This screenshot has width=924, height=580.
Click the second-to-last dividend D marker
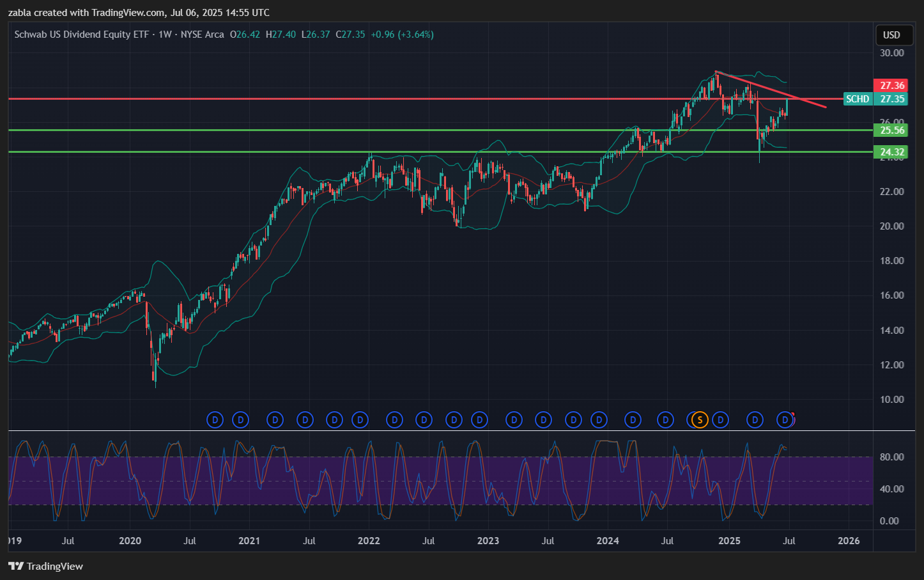tap(755, 420)
